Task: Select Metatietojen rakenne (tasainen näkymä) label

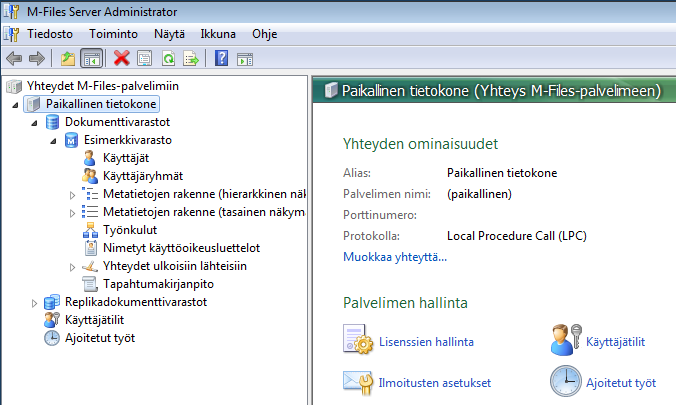Action: click(204, 212)
